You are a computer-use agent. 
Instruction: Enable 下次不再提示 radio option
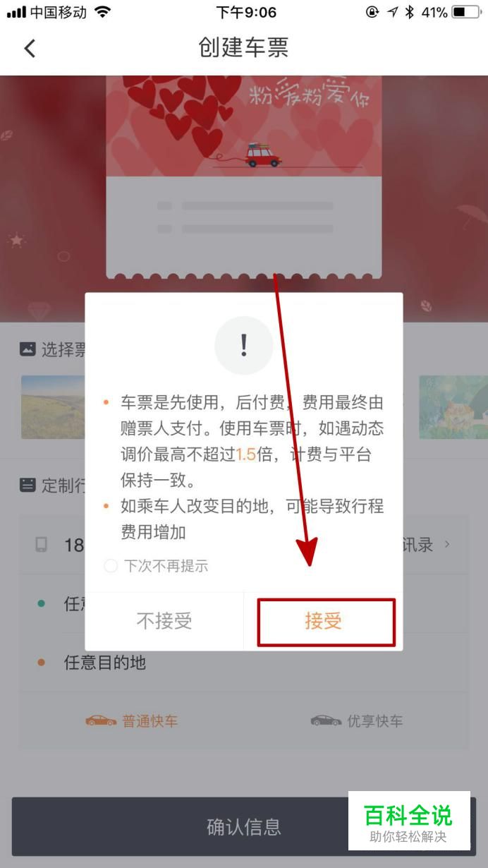(x=111, y=566)
